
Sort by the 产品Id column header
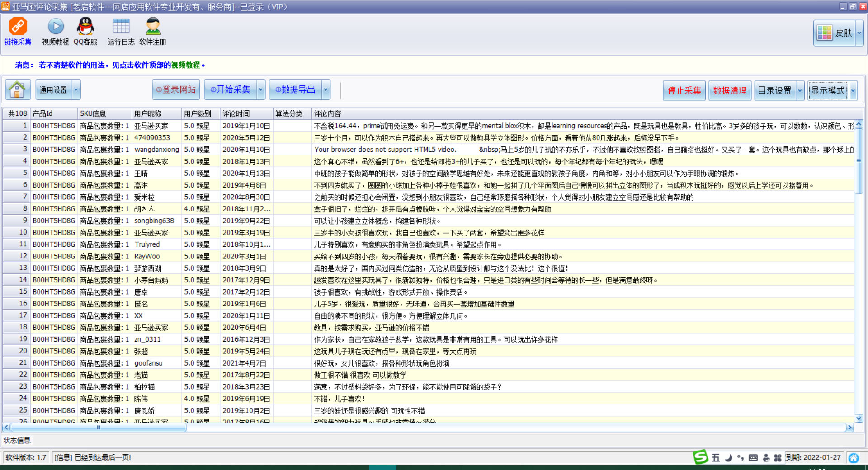(54, 113)
